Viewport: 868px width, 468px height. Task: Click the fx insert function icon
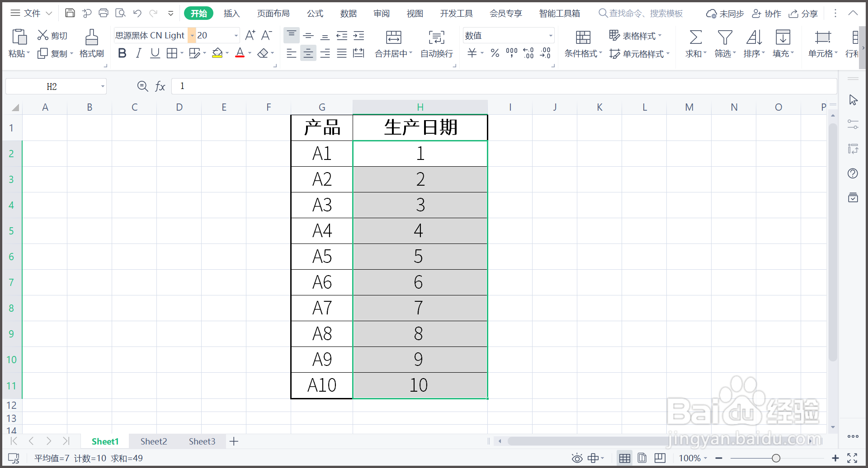coord(160,86)
